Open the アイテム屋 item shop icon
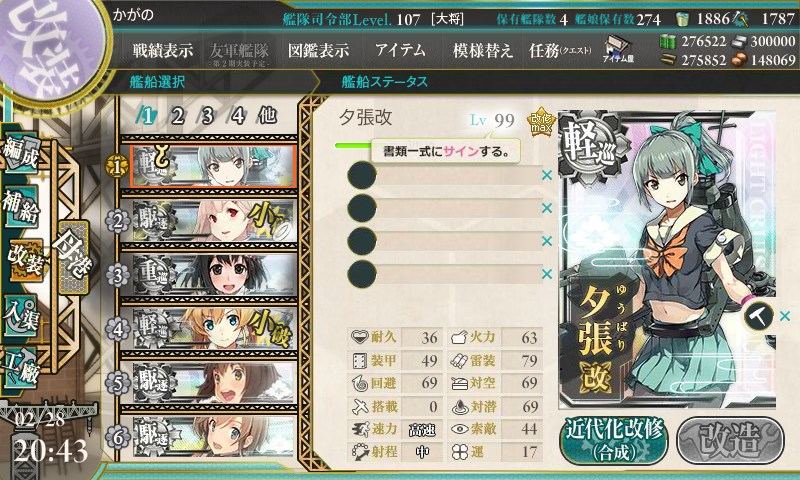The width and height of the screenshot is (800, 480). pos(618,49)
